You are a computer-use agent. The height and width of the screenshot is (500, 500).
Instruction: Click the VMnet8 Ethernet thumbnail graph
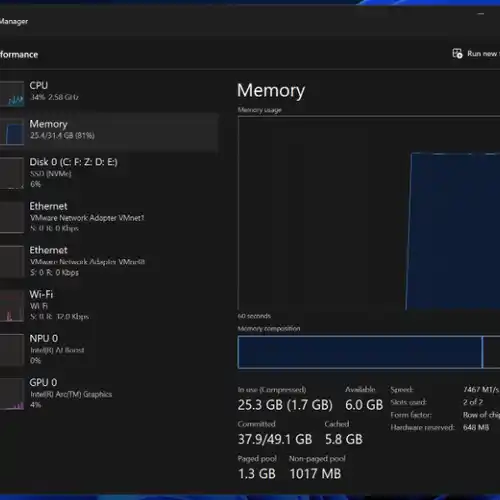pos(12,262)
